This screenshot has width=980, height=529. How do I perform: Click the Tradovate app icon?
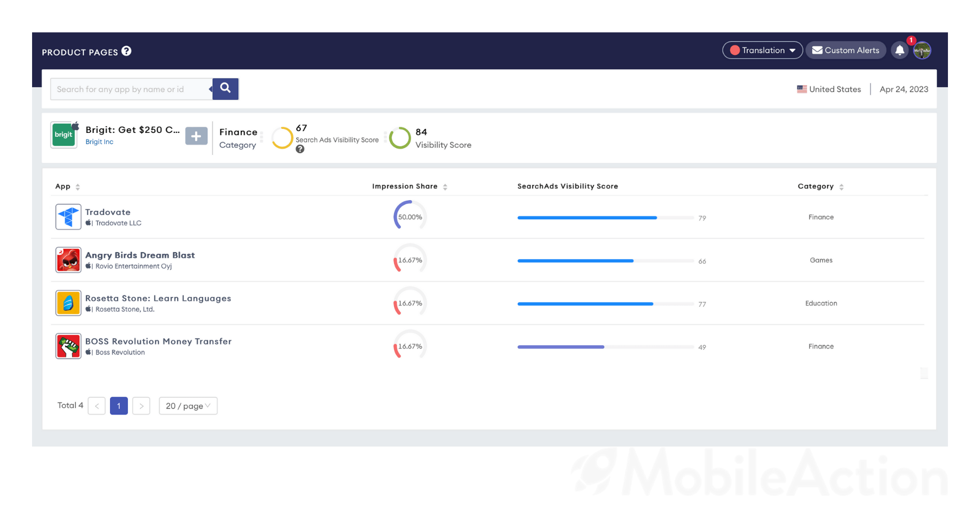68,217
